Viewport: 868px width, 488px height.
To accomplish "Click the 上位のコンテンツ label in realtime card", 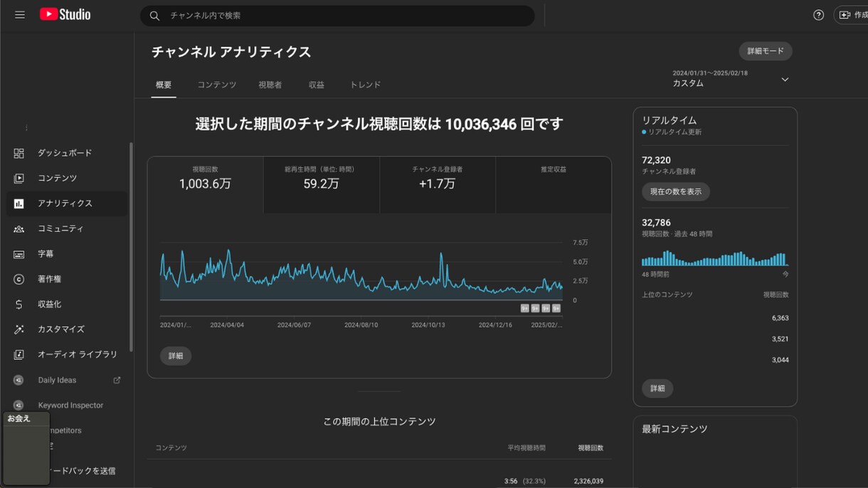I will 667,295.
